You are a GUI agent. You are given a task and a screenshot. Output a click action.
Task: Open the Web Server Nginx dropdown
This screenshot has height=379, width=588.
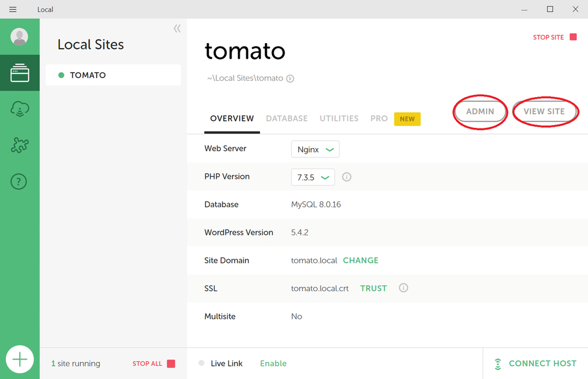(315, 149)
